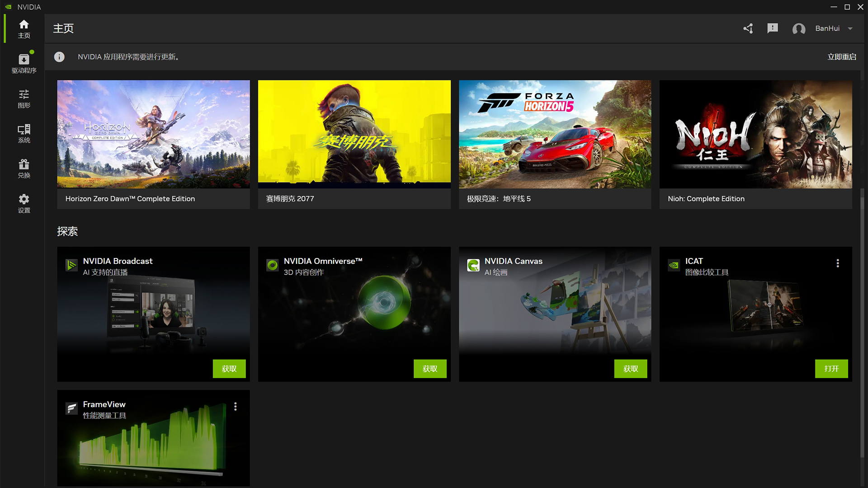868x488 pixels.
Task: Click the share icon in header
Action: tap(748, 28)
